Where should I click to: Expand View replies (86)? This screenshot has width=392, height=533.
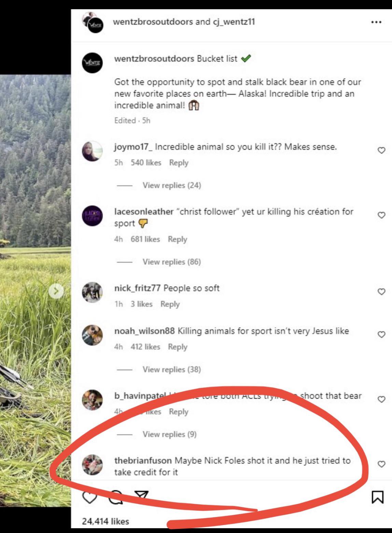pyautogui.click(x=171, y=262)
